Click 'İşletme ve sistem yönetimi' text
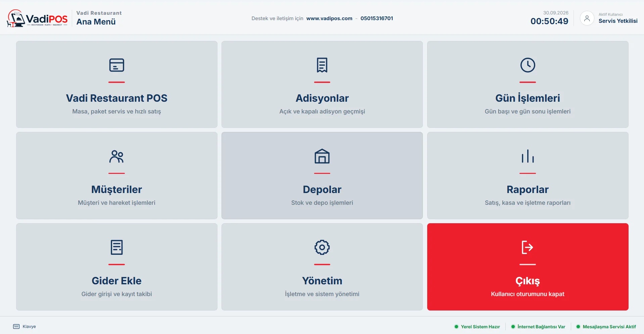The image size is (644, 334). click(x=322, y=294)
